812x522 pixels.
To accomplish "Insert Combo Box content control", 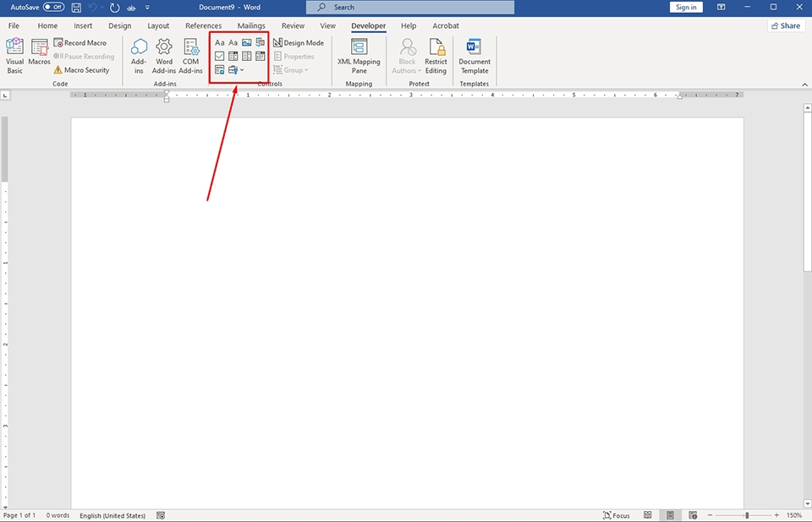I will pos(233,56).
